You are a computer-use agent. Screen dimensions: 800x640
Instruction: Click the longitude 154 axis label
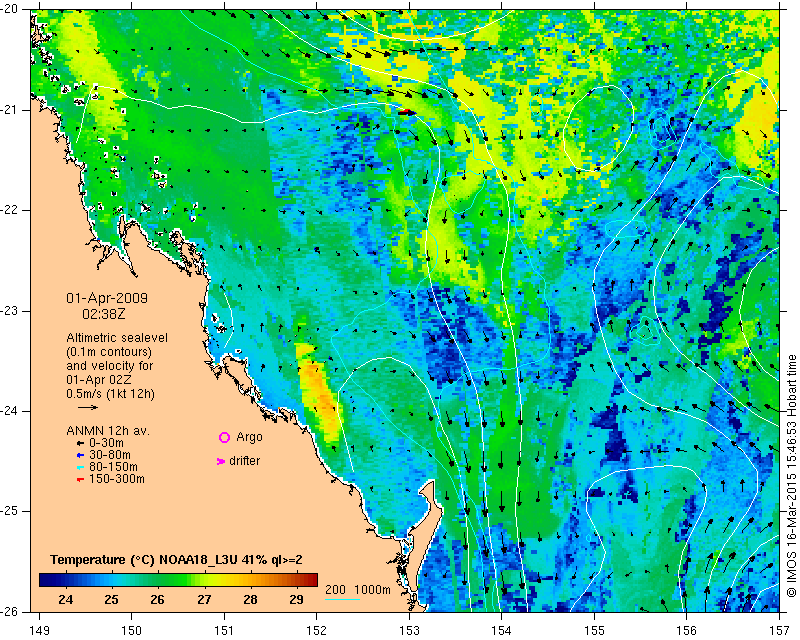502,631
